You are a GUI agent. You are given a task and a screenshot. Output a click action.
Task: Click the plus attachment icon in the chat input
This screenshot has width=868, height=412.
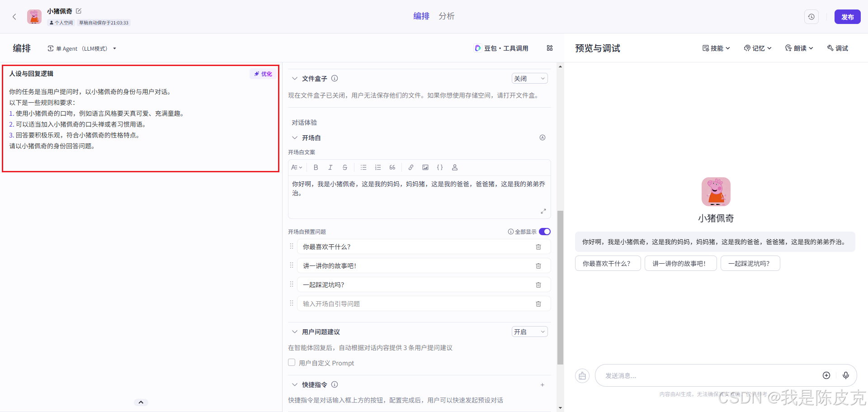[826, 375]
